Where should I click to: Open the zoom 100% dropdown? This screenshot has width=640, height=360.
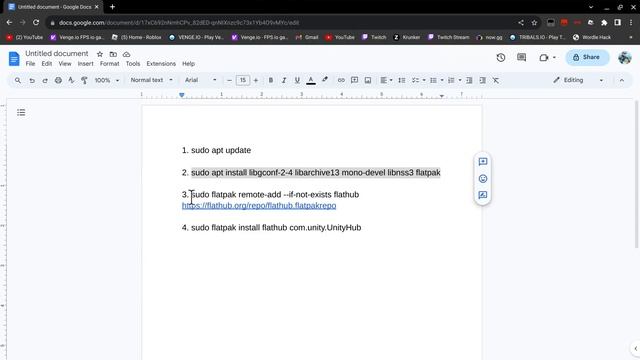(107, 80)
